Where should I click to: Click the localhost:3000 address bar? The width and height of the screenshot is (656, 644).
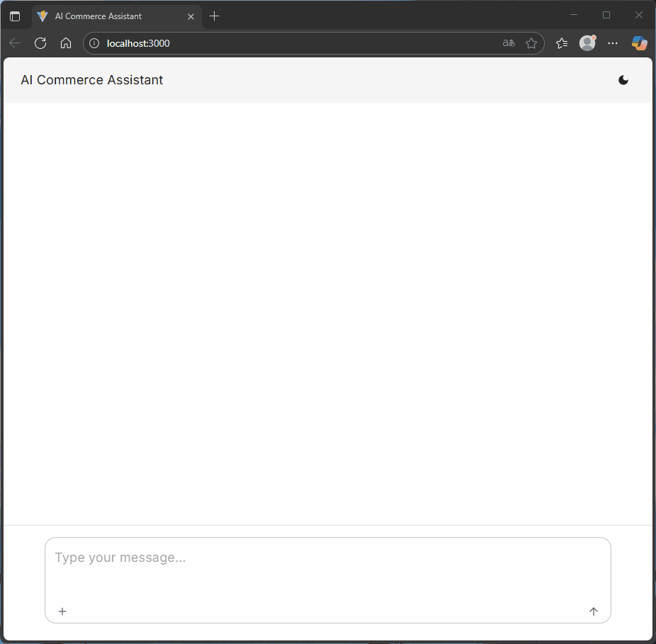pyautogui.click(x=313, y=43)
